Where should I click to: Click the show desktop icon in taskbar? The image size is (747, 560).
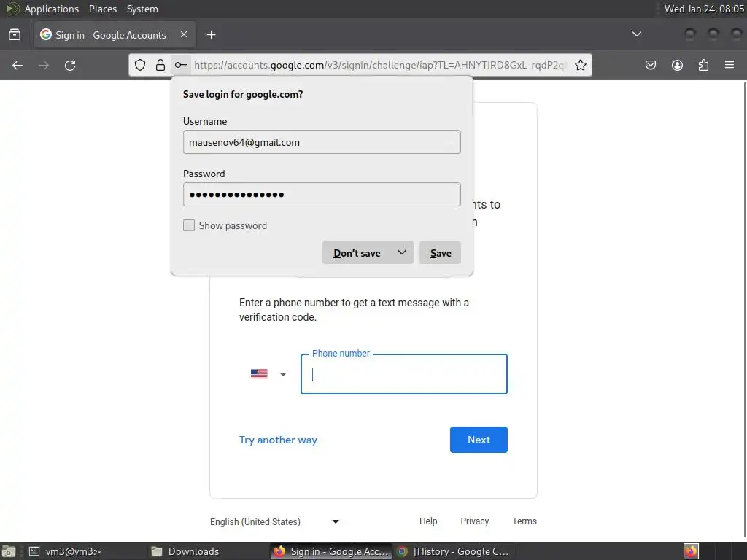[x=9, y=551]
